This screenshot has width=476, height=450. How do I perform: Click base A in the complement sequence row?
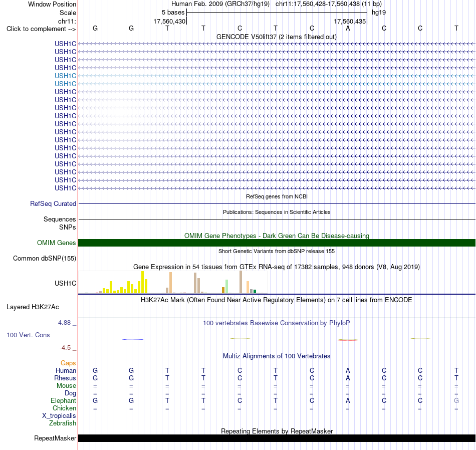[x=348, y=28]
